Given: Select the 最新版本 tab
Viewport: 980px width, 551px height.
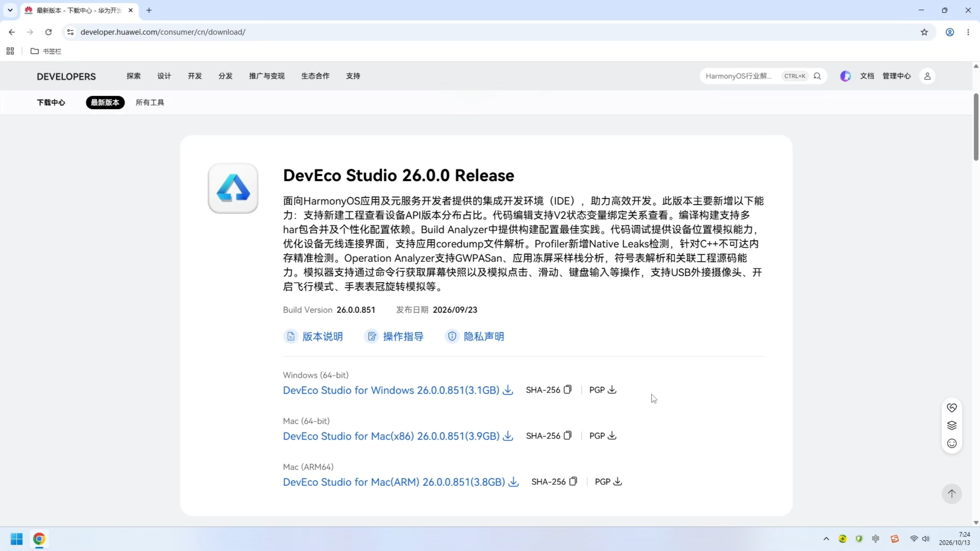Looking at the screenshot, I should tap(105, 103).
